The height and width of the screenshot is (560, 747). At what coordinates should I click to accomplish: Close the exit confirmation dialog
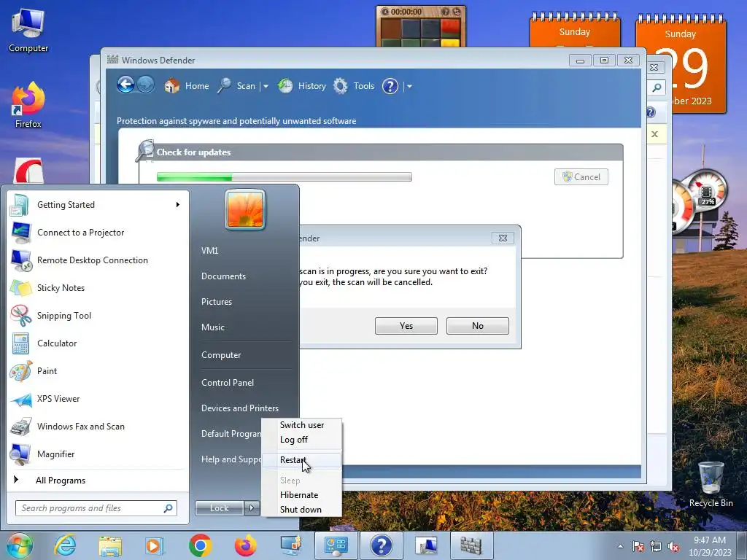pyautogui.click(x=503, y=238)
